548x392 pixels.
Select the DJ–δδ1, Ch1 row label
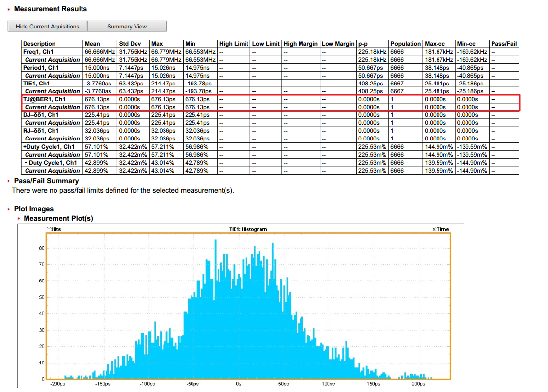41,114
